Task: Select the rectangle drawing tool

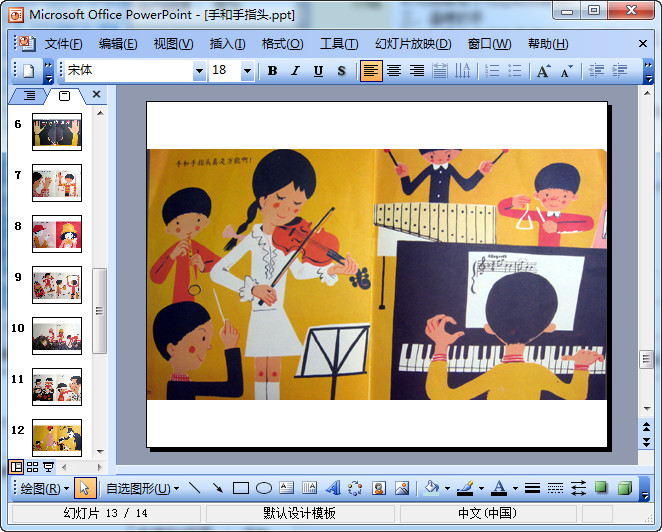Action: pyautogui.click(x=241, y=489)
